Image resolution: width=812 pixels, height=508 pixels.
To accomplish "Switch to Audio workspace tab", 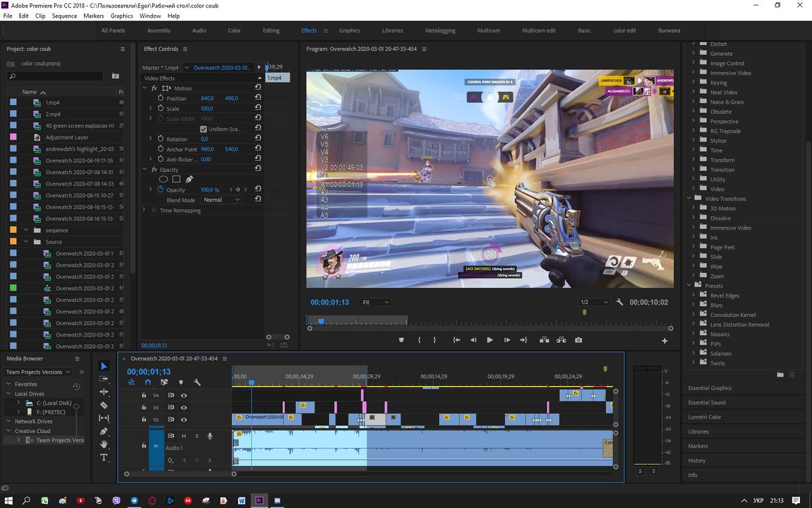I will click(x=199, y=30).
